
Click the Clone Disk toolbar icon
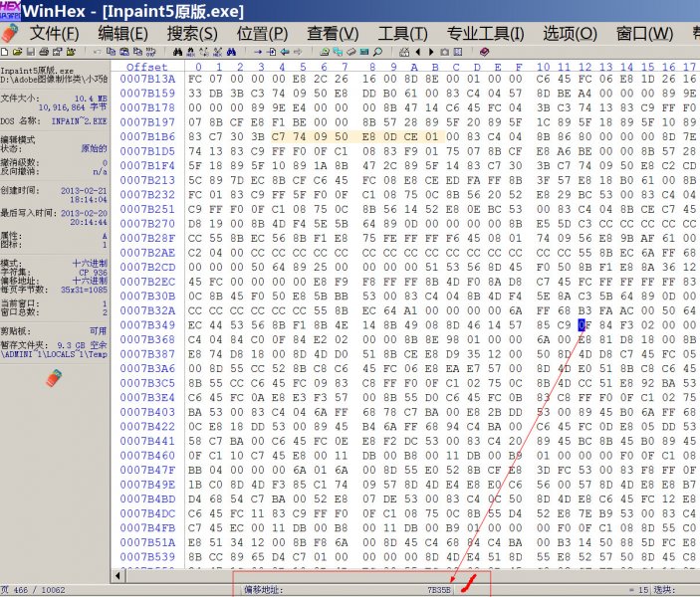coord(338,52)
